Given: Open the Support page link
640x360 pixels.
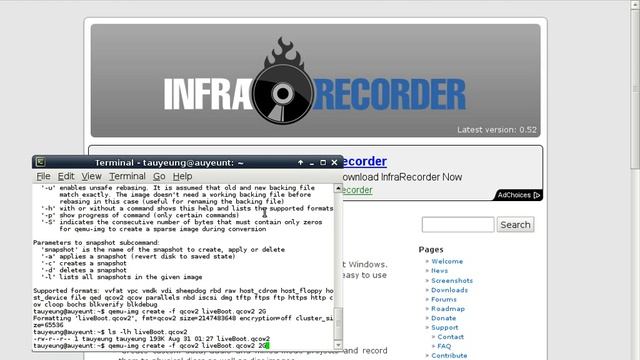Looking at the screenshot, I should click(x=444, y=327).
